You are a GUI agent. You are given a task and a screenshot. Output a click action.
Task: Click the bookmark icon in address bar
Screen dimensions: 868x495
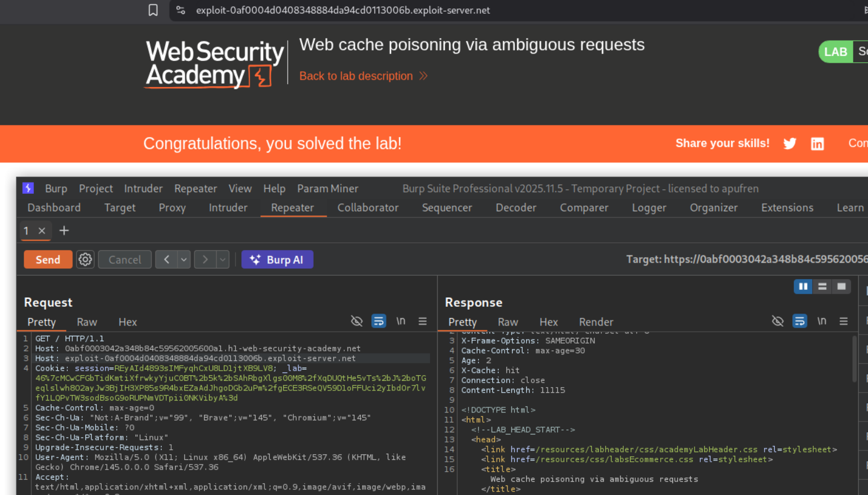[153, 10]
